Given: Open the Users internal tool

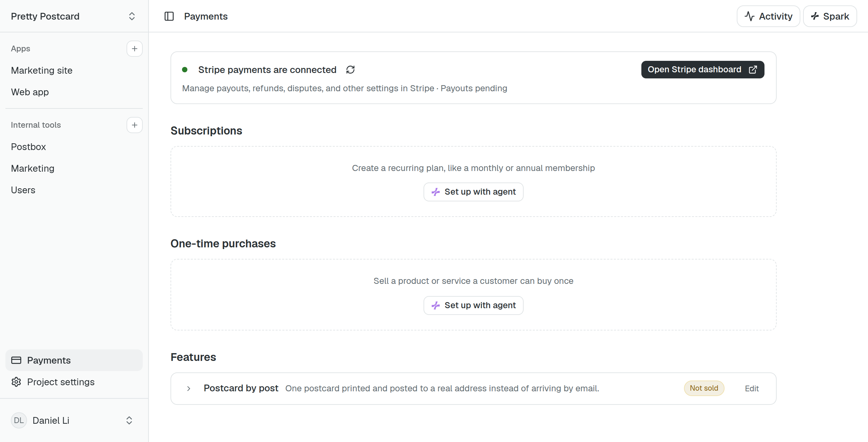Looking at the screenshot, I should (x=74, y=190).
